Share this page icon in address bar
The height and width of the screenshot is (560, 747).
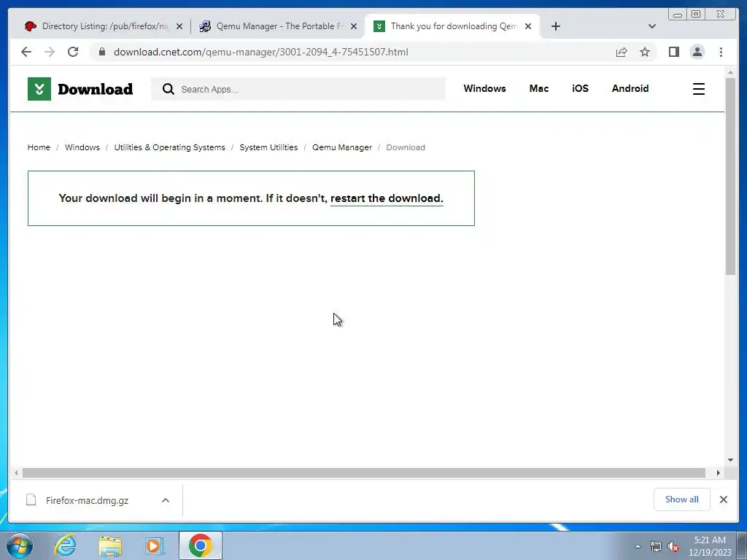pyautogui.click(x=622, y=52)
